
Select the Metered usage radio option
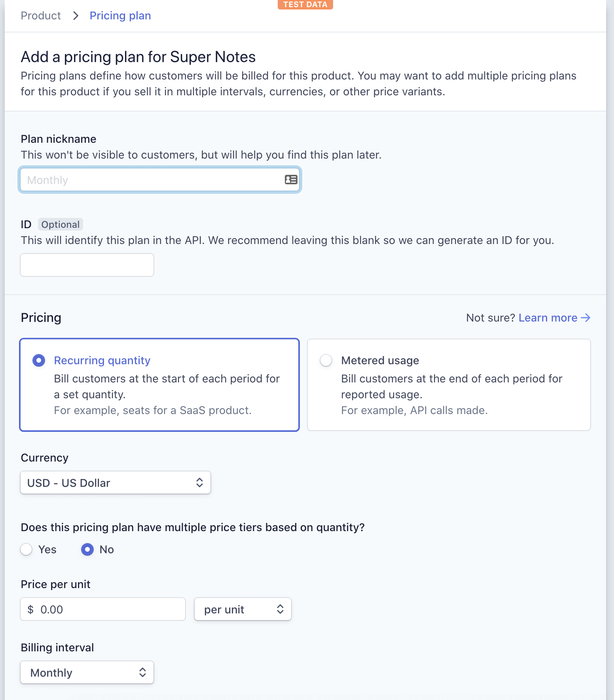326,361
